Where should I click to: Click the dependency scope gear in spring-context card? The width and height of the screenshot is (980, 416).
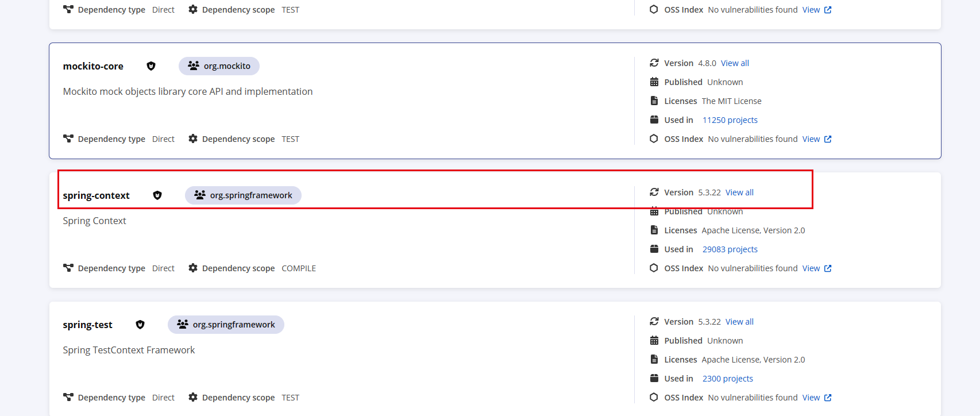point(193,268)
